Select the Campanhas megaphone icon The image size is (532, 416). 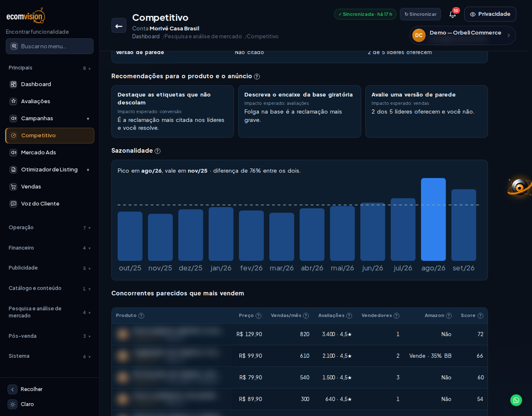point(13,119)
